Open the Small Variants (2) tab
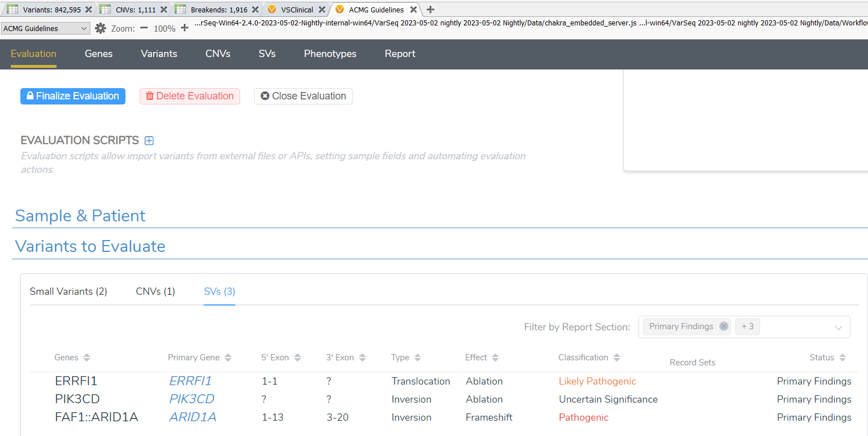The width and height of the screenshot is (868, 436). (x=68, y=291)
